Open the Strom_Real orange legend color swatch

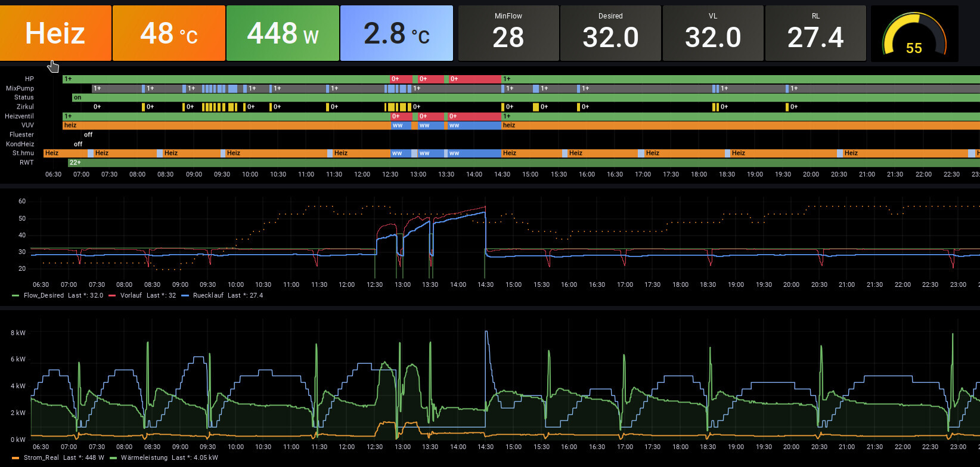pyautogui.click(x=15, y=458)
